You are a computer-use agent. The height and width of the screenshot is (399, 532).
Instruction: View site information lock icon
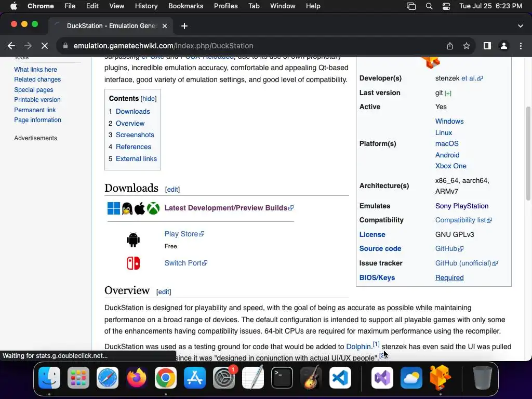coord(65,46)
